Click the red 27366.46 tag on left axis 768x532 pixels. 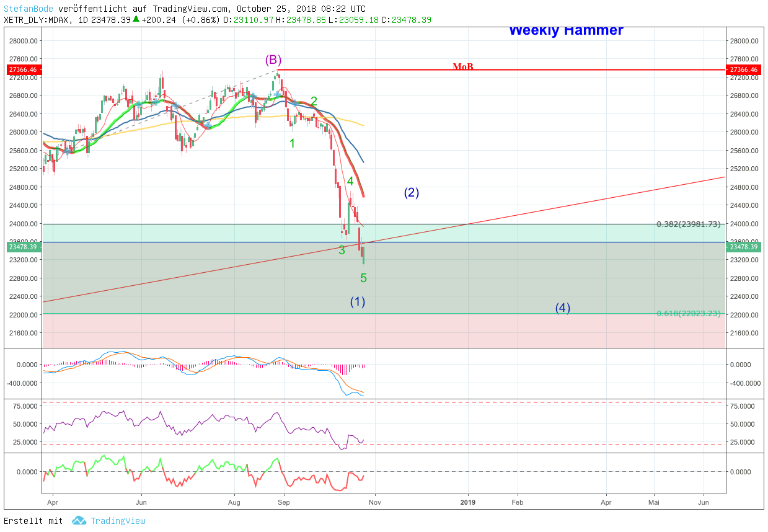(25, 70)
